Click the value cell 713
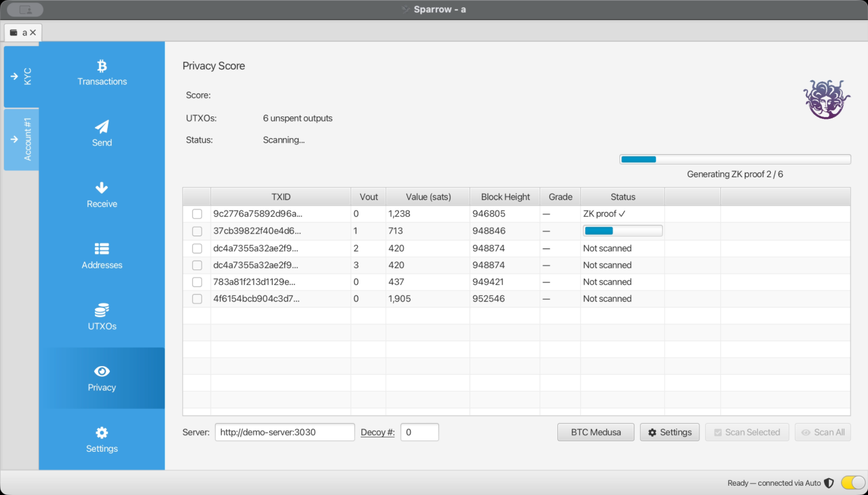 click(x=428, y=230)
